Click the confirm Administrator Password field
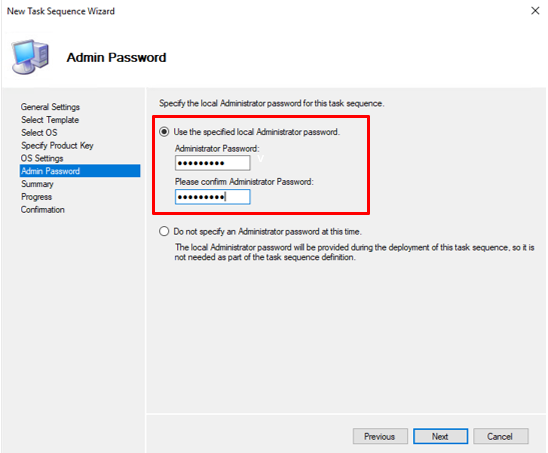Screen dimensions: 548x453 tap(212, 197)
